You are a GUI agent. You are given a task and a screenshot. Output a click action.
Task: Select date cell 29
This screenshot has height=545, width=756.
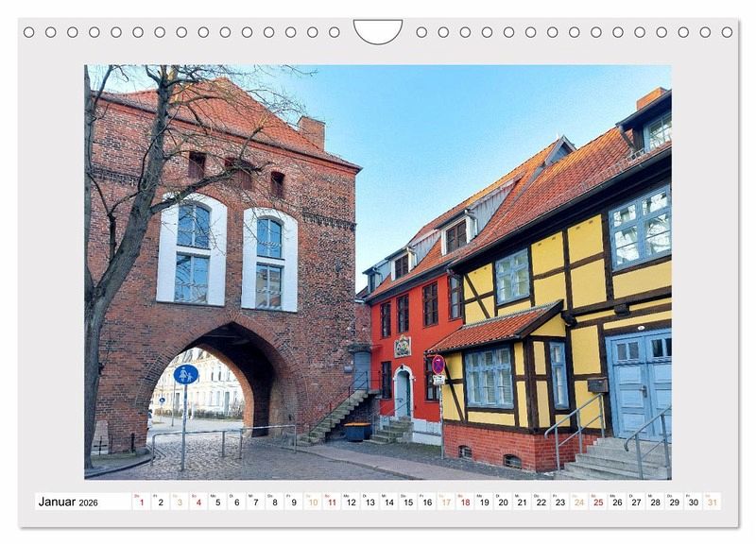tap(675, 502)
